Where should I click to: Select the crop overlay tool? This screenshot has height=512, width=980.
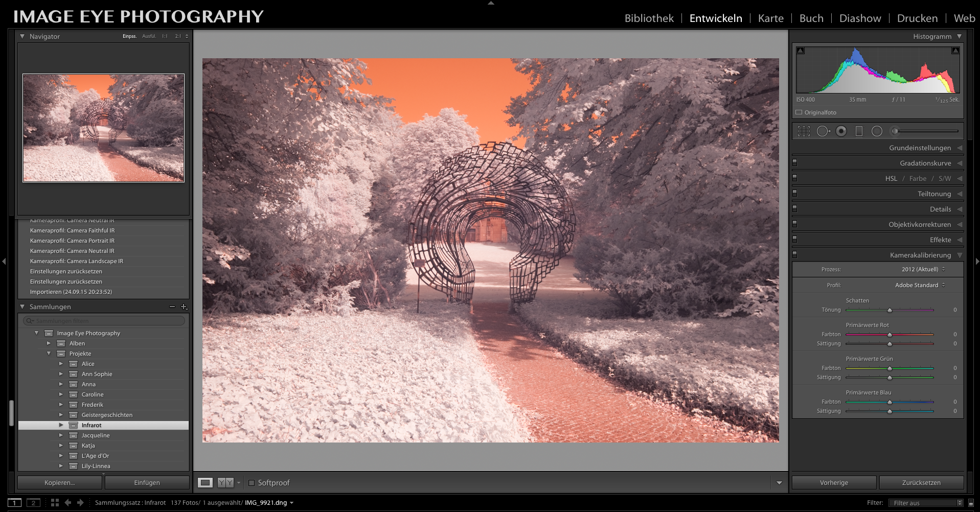pos(804,131)
